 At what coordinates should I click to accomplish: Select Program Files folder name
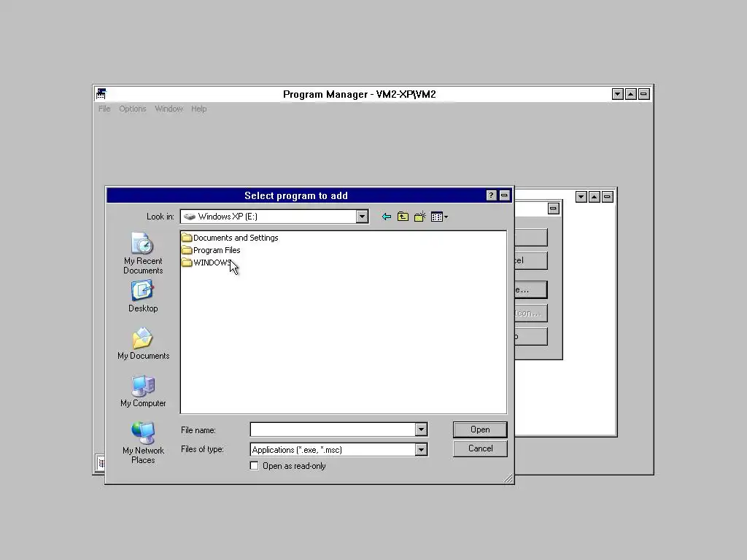[217, 250]
